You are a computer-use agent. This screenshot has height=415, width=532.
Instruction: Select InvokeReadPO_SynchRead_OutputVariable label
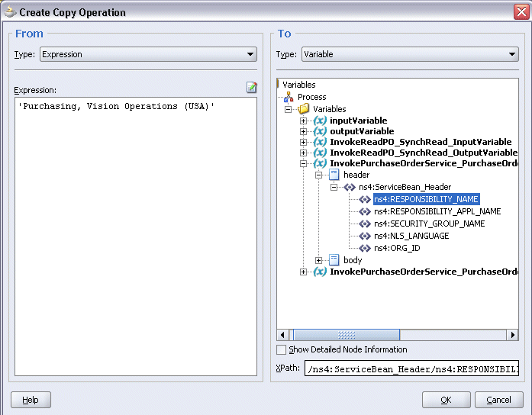pyautogui.click(x=424, y=153)
